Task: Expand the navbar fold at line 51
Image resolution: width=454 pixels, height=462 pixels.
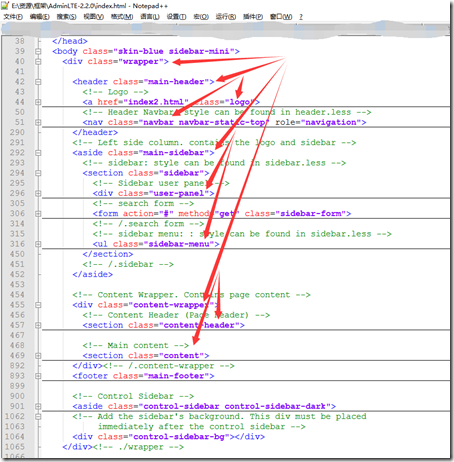Action: pos(38,122)
